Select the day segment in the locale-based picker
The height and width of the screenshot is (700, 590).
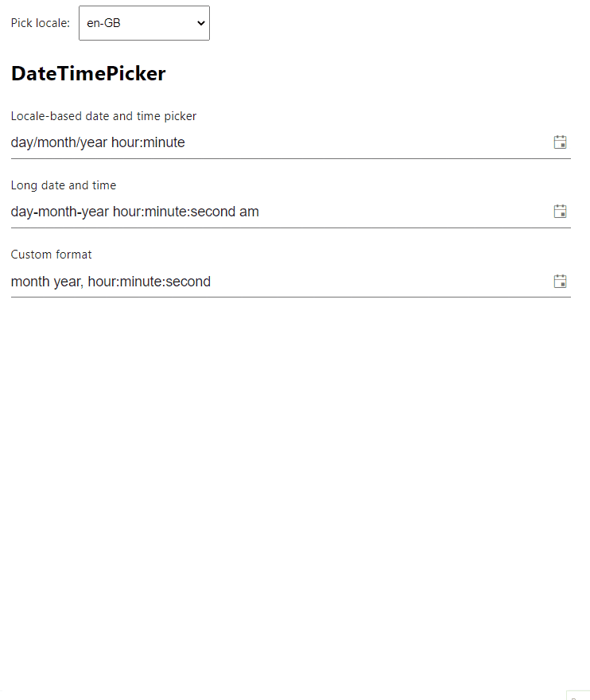21,142
